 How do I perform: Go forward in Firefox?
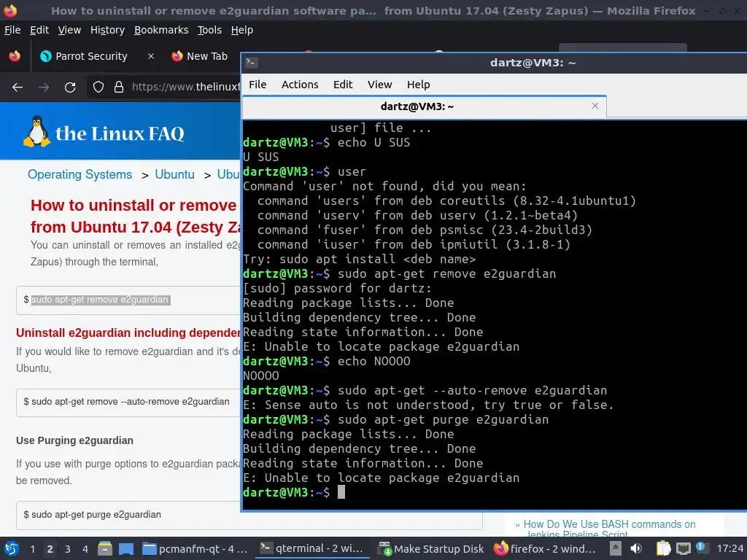tap(44, 87)
